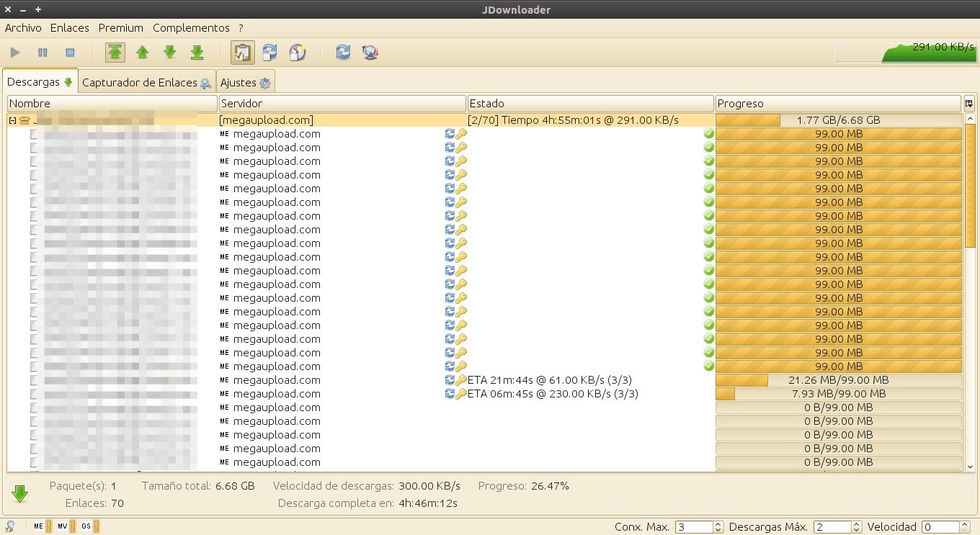Open the column chooser icon beside Progreso
980x535 pixels.
pos(969,104)
